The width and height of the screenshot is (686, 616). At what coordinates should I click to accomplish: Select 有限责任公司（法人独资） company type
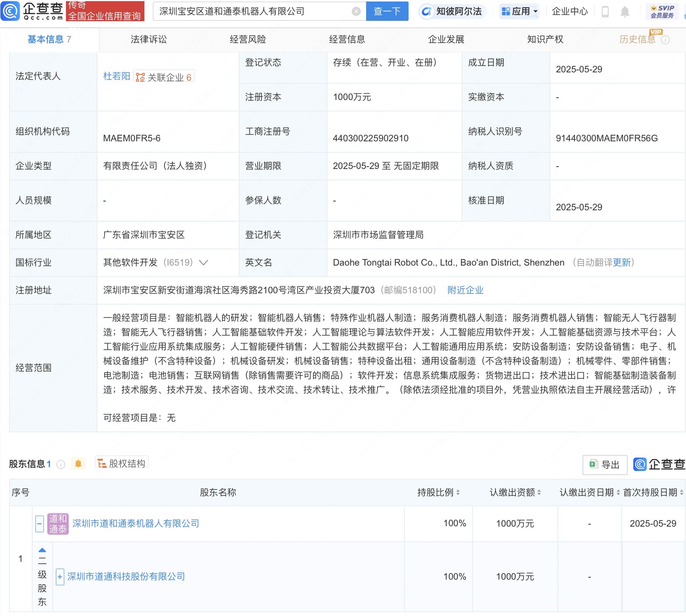[x=157, y=166]
